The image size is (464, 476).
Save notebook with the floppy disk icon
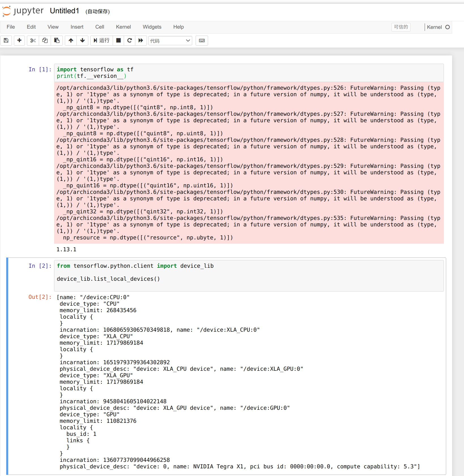coord(6,40)
